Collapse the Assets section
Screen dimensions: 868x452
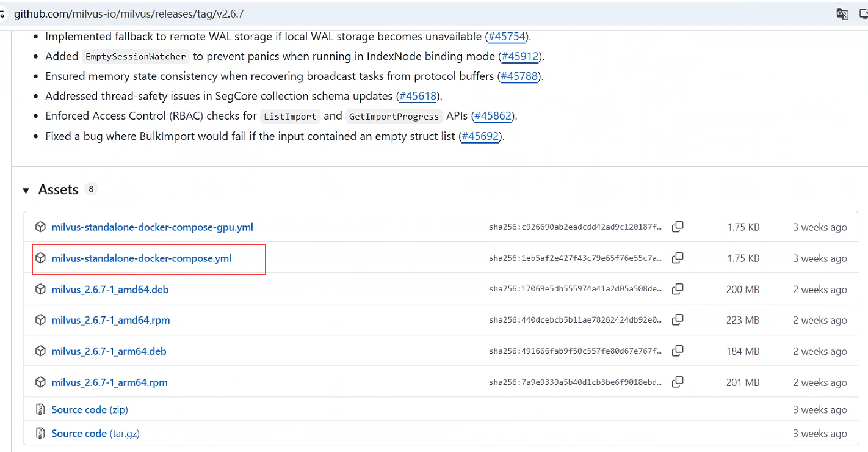[x=26, y=191]
